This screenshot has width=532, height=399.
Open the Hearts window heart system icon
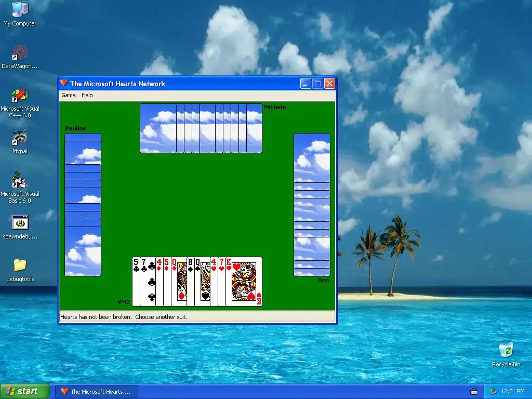[64, 83]
